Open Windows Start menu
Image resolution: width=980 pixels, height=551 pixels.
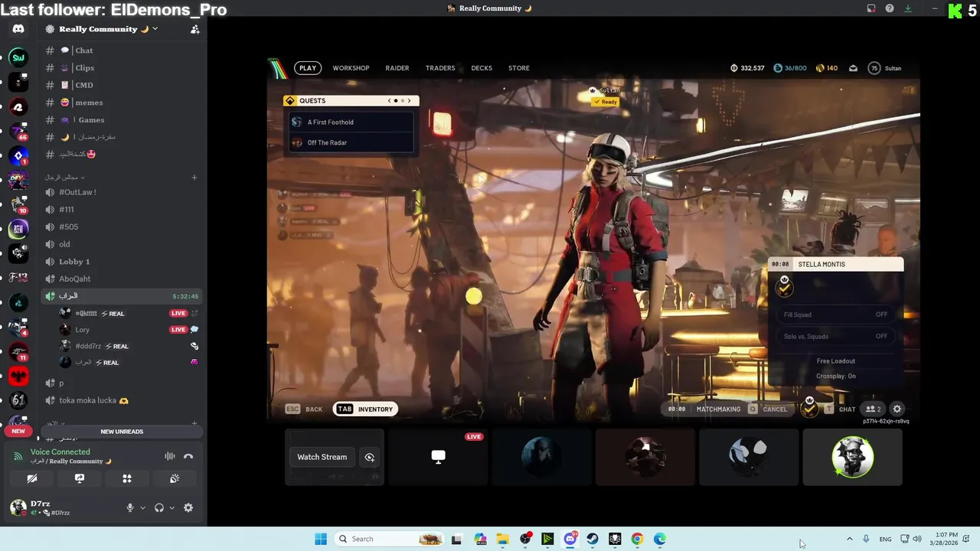321,539
